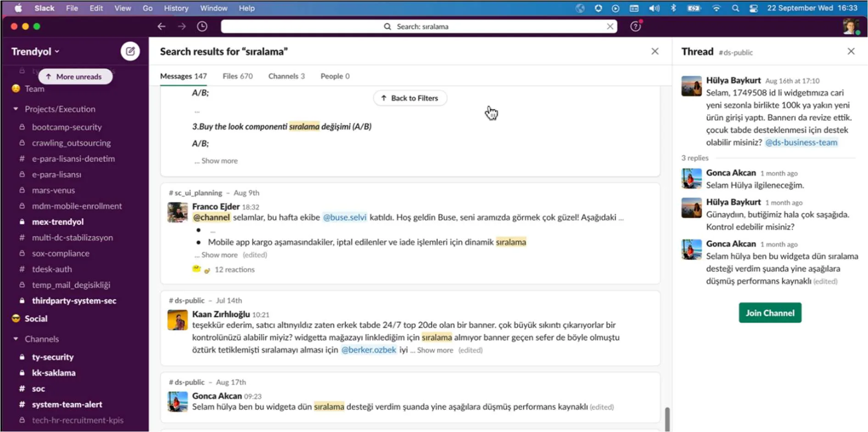
Task: Open macOS Spotlight search icon
Action: click(735, 8)
